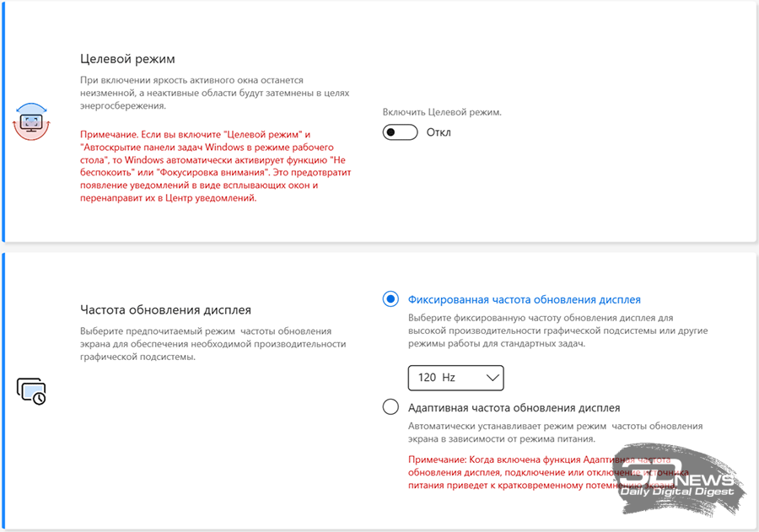Expand the chevron arrow beside 120 Hz
This screenshot has height=532, width=759.
point(493,378)
